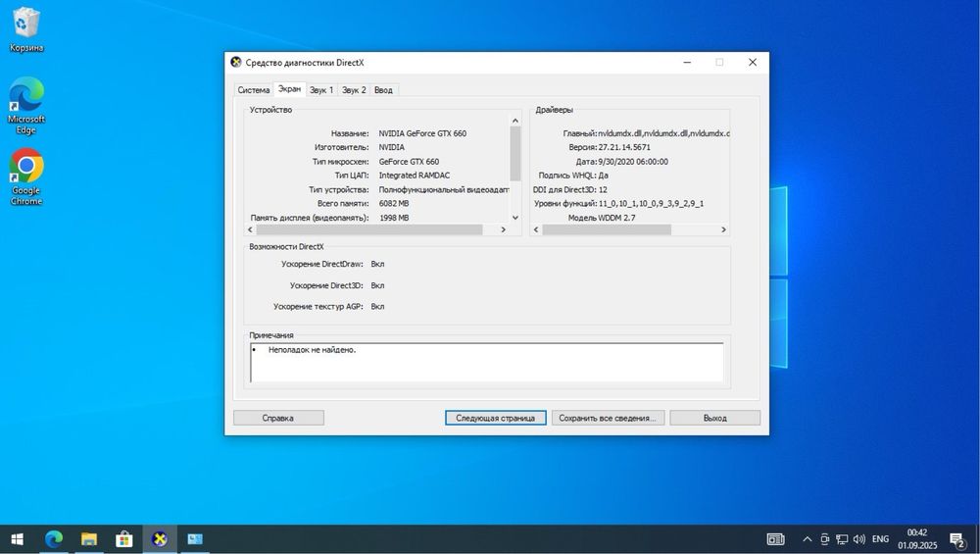Click device panel scroll right arrow
Screen dimensions: 980x554
503,229
